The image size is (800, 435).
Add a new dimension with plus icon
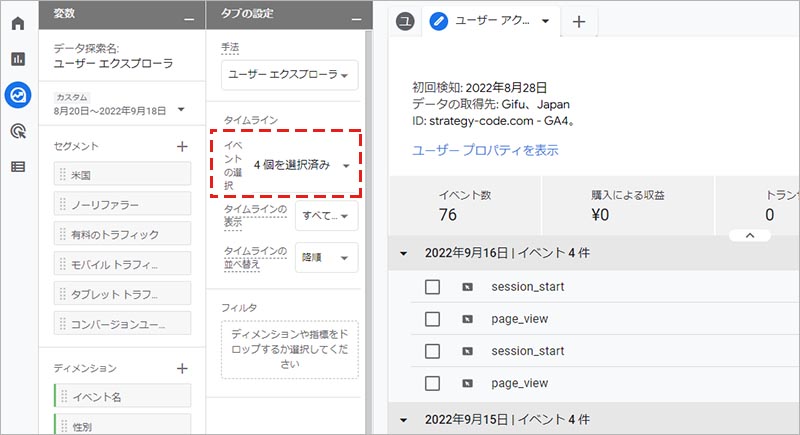click(182, 368)
